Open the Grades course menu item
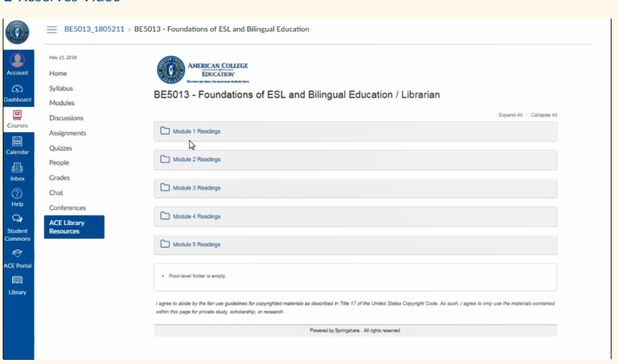The height and width of the screenshot is (364, 619). point(59,178)
